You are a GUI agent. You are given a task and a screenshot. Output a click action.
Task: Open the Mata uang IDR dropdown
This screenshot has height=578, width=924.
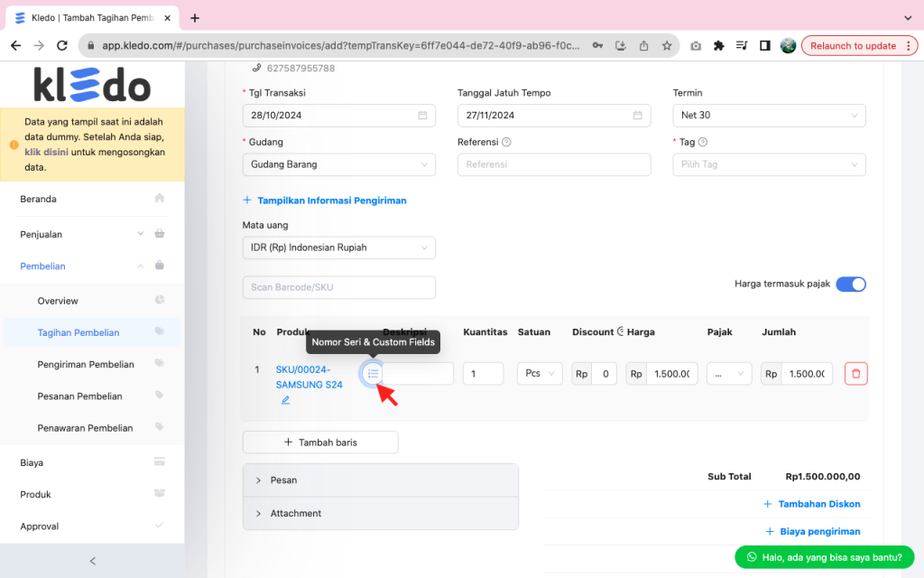point(339,247)
